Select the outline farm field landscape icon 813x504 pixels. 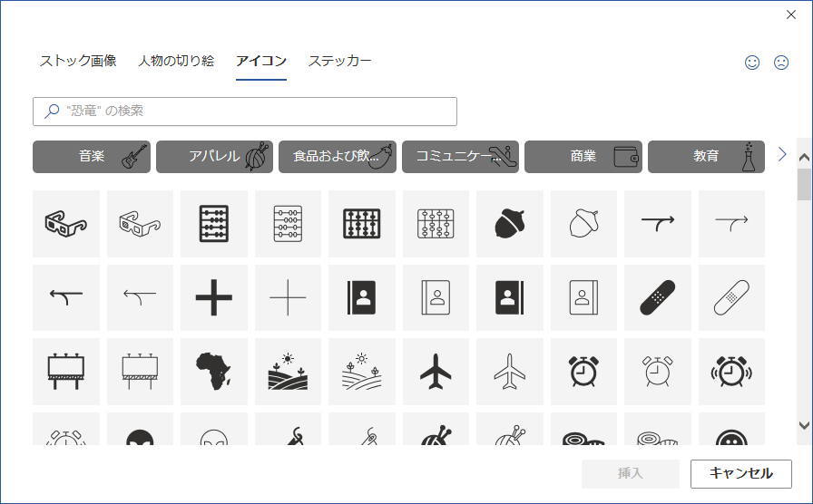[x=362, y=372]
